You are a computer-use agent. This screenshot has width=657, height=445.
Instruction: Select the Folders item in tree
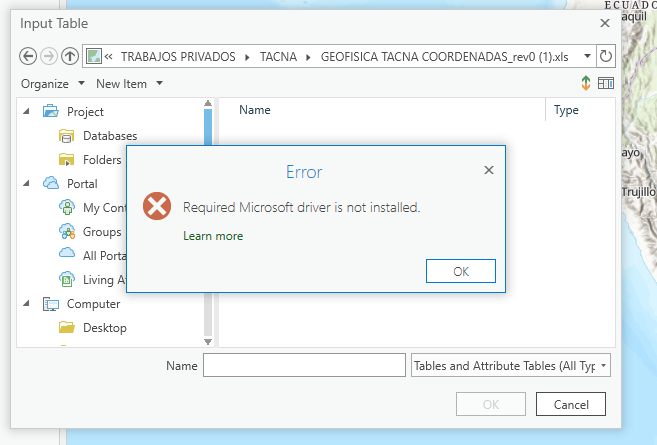pos(102,160)
